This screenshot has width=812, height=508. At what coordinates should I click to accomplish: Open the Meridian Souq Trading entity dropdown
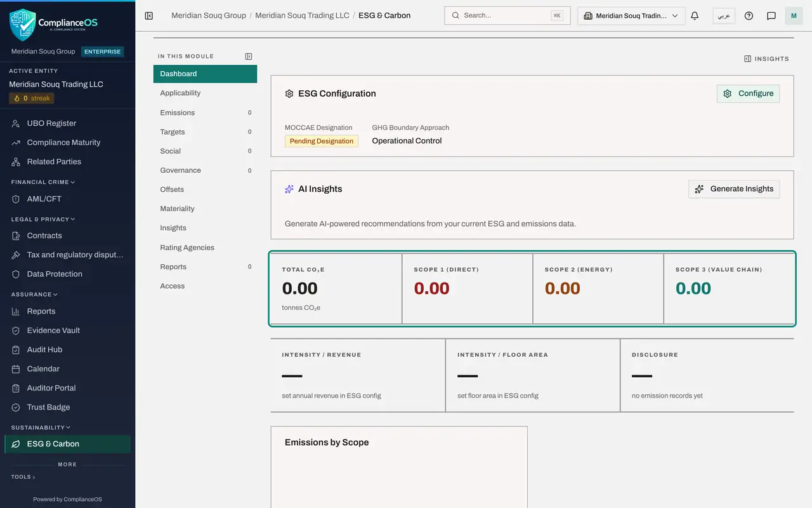(x=631, y=16)
